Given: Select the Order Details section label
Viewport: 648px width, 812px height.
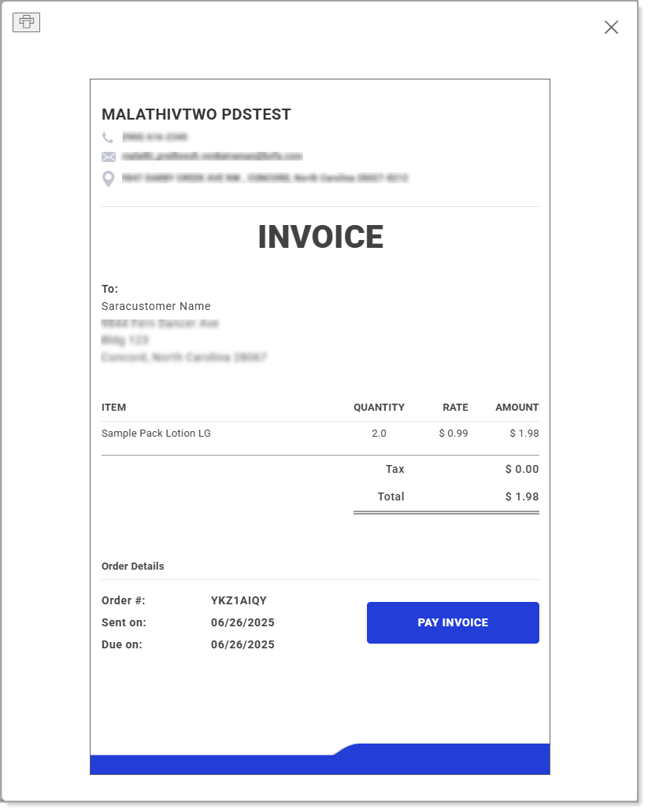Looking at the screenshot, I should 132,567.
